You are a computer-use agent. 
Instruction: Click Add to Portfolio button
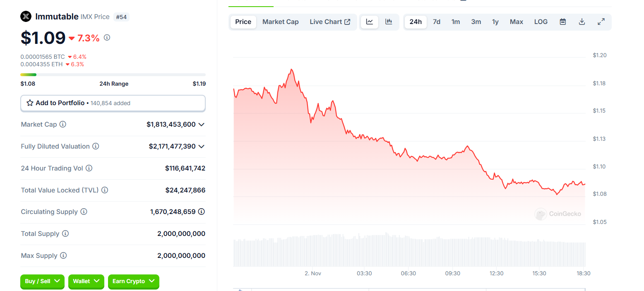coord(113,103)
